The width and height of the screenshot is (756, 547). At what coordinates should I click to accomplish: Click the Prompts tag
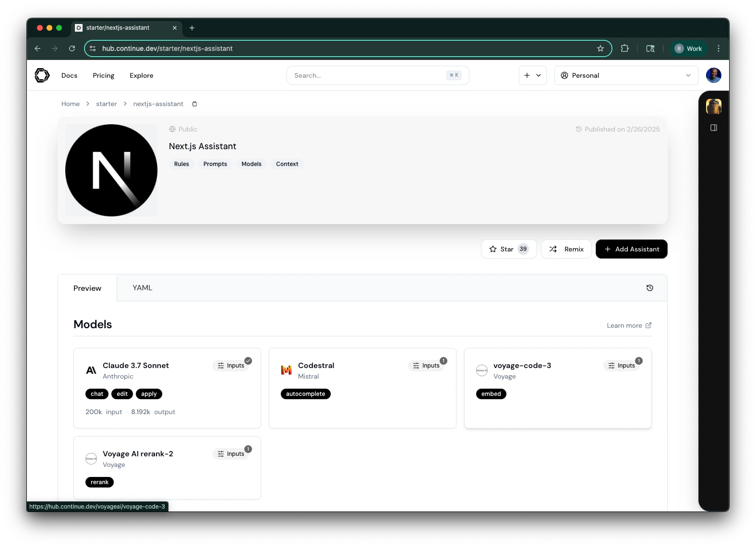point(215,164)
